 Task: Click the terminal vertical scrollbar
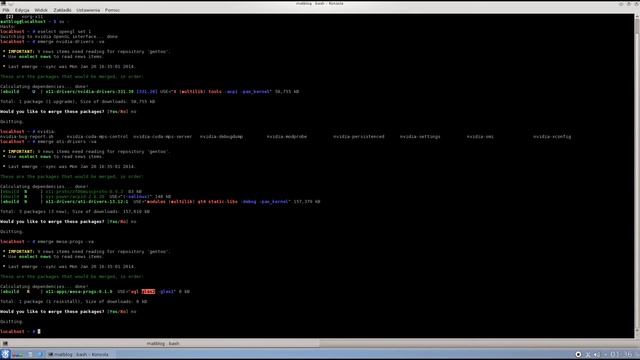[637, 176]
